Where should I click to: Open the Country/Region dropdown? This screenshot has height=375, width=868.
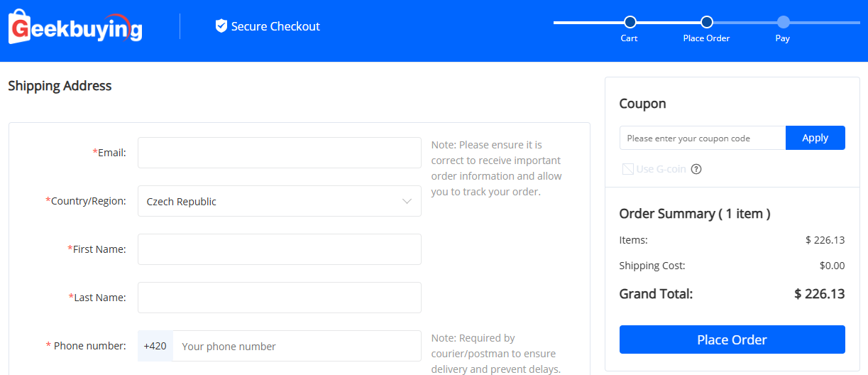(x=279, y=201)
